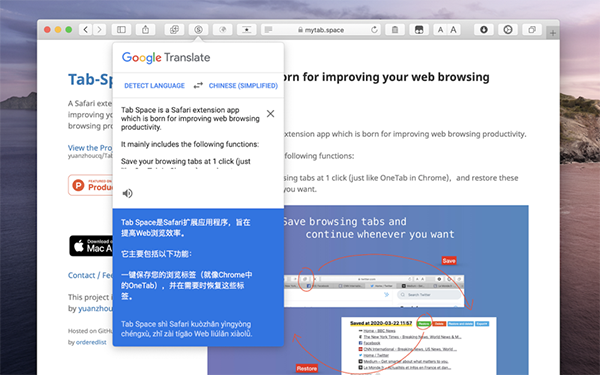Reload the page with the refresh icon
The height and width of the screenshot is (375, 600).
(x=374, y=29)
